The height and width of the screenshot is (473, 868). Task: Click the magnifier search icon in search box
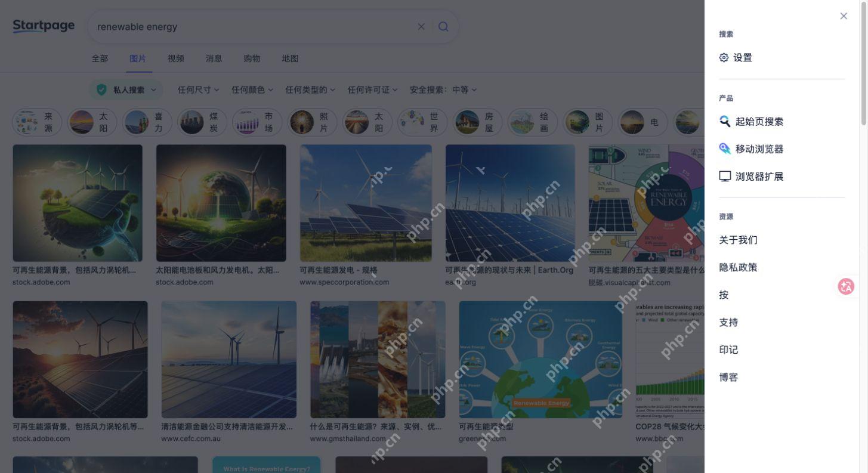pyautogui.click(x=443, y=26)
